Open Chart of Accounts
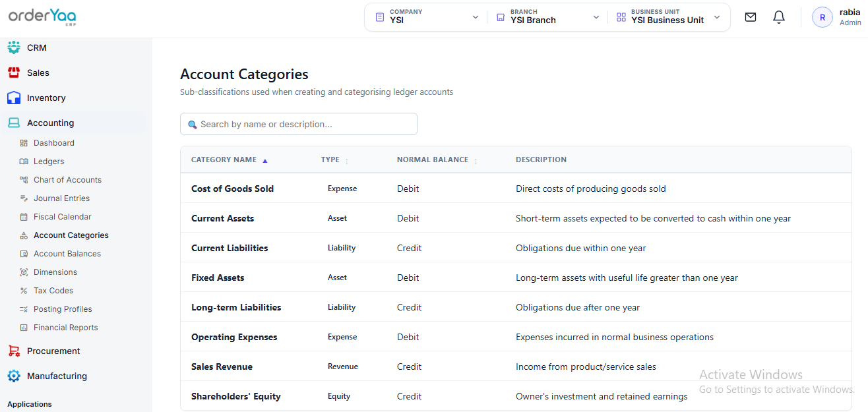The width and height of the screenshot is (868, 412). click(x=67, y=180)
